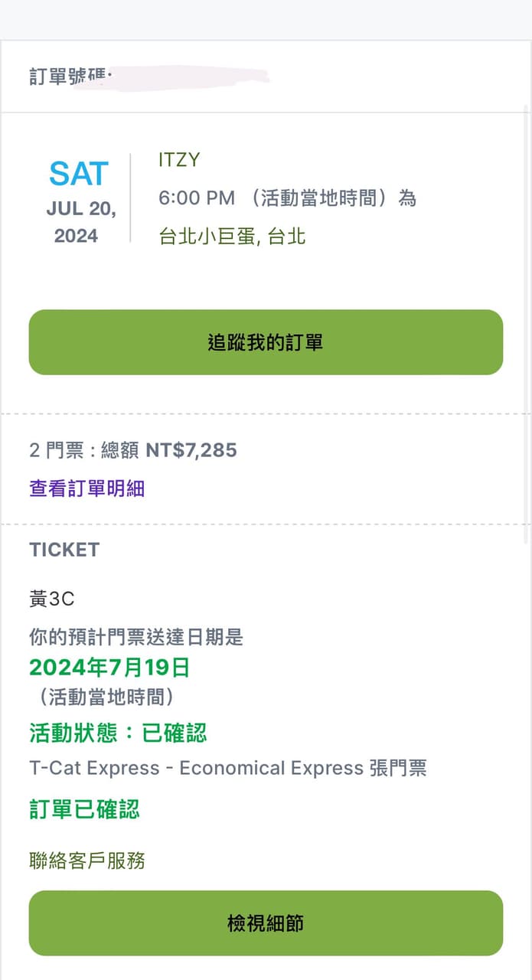This screenshot has width=532, height=980.
Task: Click the 訂單已確認 confirmation label
Action: [84, 811]
